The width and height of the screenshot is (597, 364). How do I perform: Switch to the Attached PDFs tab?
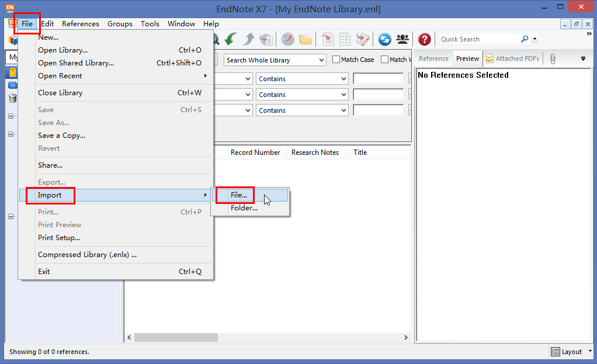[x=512, y=58]
